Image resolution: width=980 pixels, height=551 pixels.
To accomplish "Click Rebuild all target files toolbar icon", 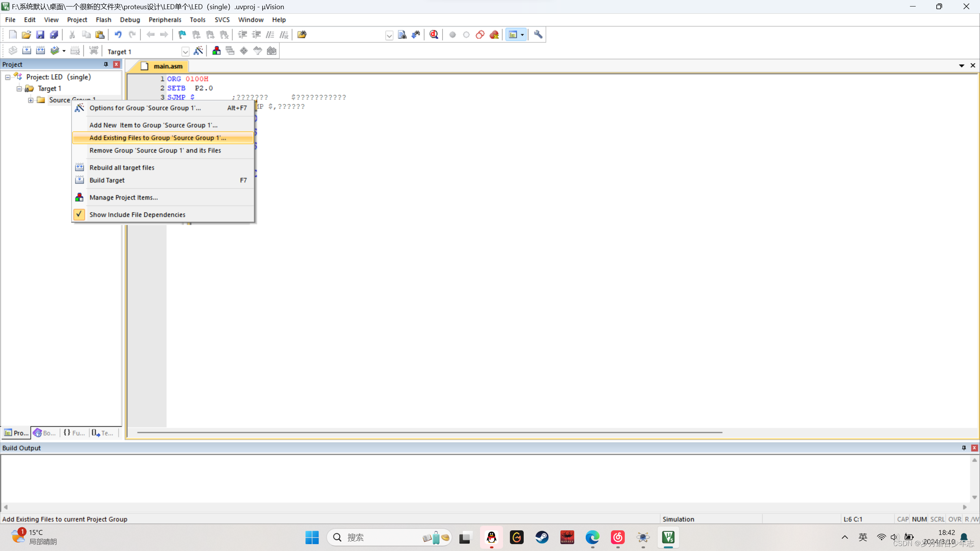I will (40, 51).
